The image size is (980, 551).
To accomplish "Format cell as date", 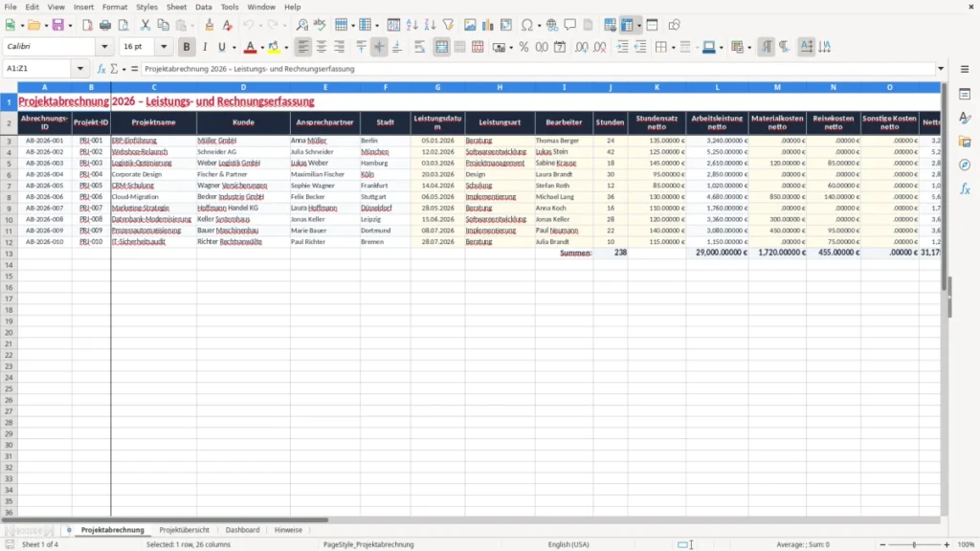I will [x=560, y=47].
